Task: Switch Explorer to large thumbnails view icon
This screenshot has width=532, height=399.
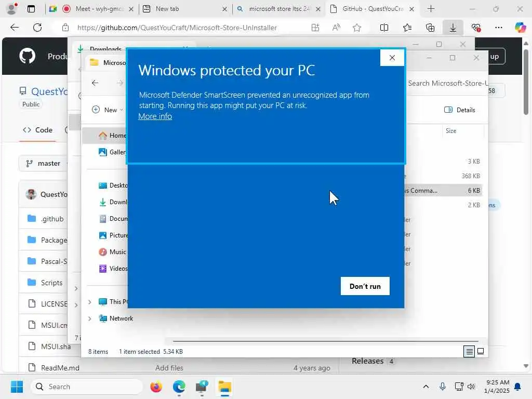Action: (x=481, y=351)
